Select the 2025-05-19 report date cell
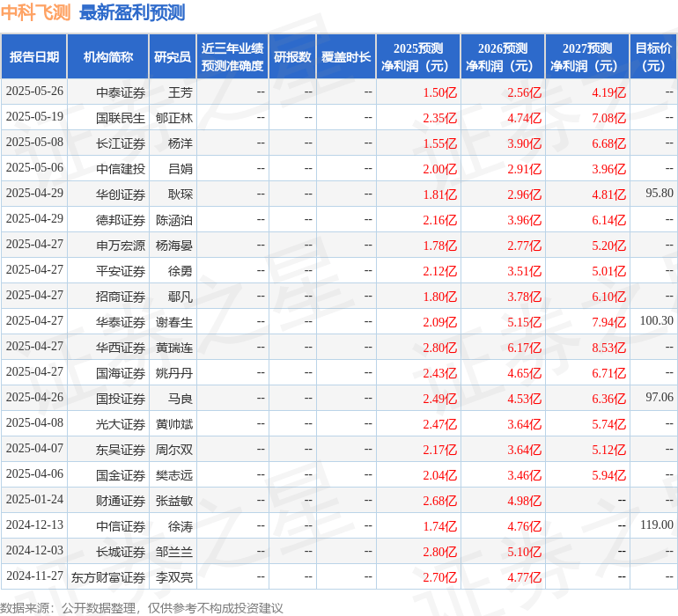The height and width of the screenshot is (616, 678). tap(34, 117)
